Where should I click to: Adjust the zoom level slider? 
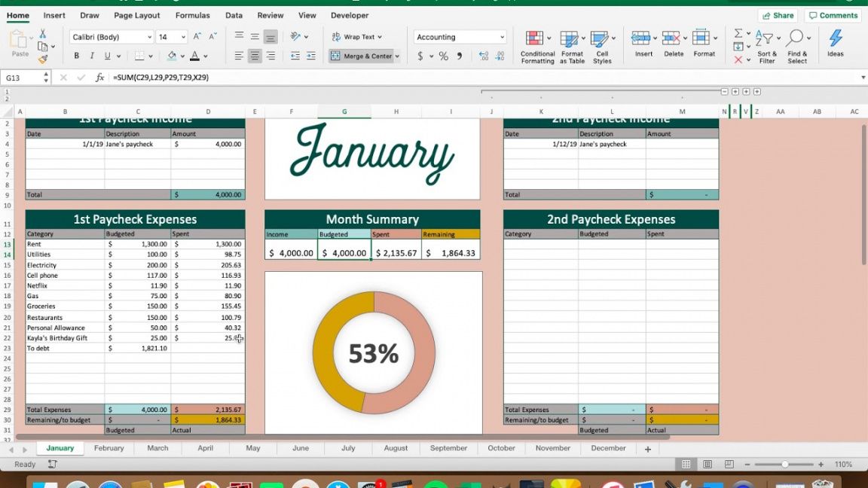click(785, 465)
